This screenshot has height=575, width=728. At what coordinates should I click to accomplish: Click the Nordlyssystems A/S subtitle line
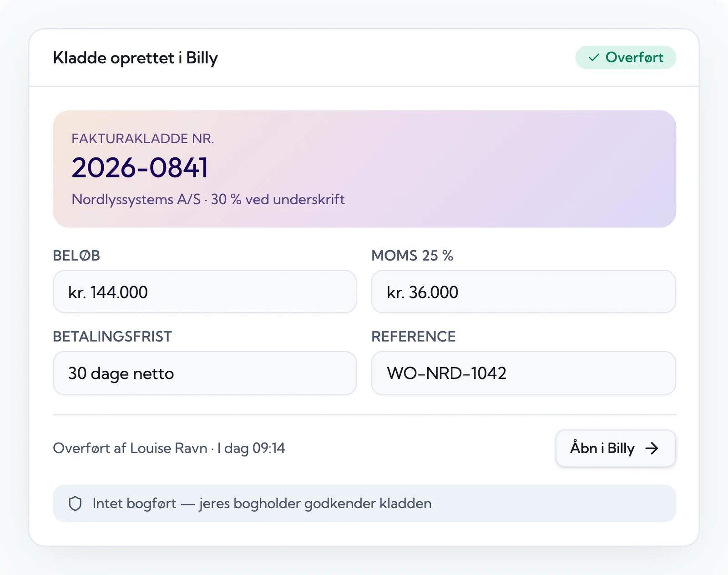pos(208,199)
